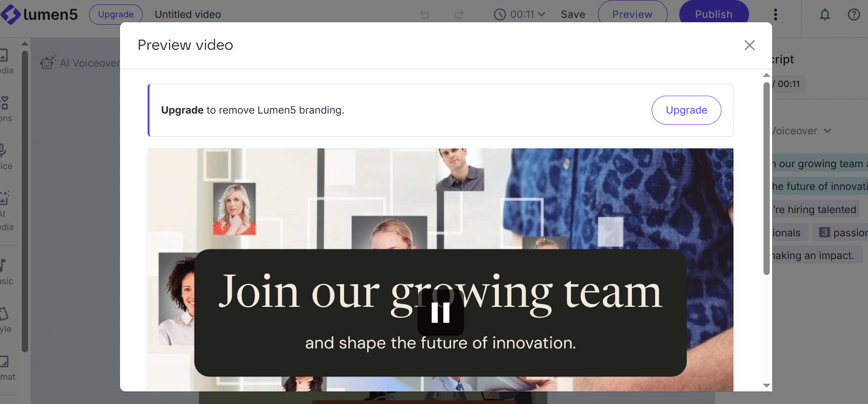The height and width of the screenshot is (404, 868).
Task: Click the dialog scrollbar down arrow
Action: (766, 386)
